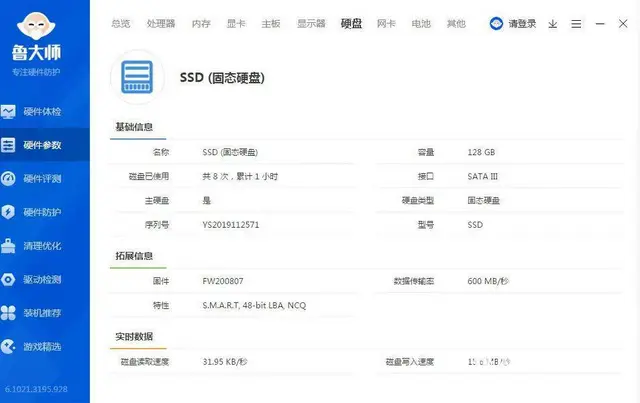Click S.M.A.R.T, 48-bit LBA, NCQ text
Screen dimensions: 640x403
254,305
